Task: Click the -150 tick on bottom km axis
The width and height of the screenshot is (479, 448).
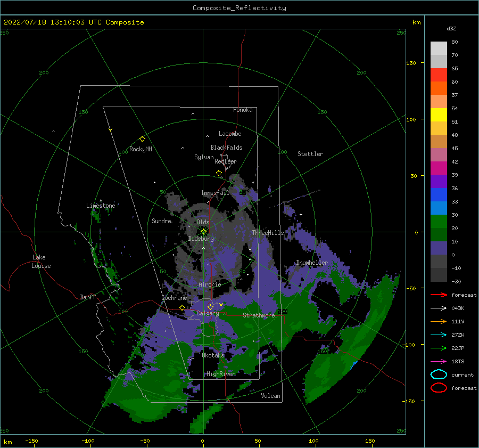Action: coord(31,441)
